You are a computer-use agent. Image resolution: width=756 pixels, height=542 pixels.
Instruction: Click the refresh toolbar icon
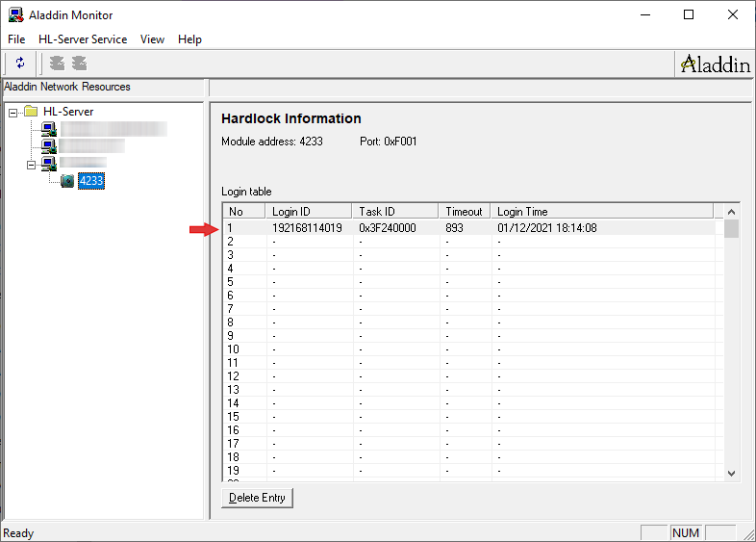point(20,63)
